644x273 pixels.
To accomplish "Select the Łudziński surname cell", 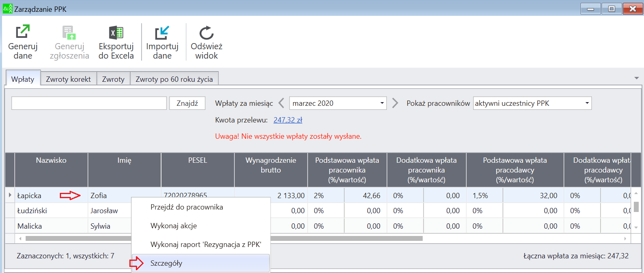I will click(51, 211).
